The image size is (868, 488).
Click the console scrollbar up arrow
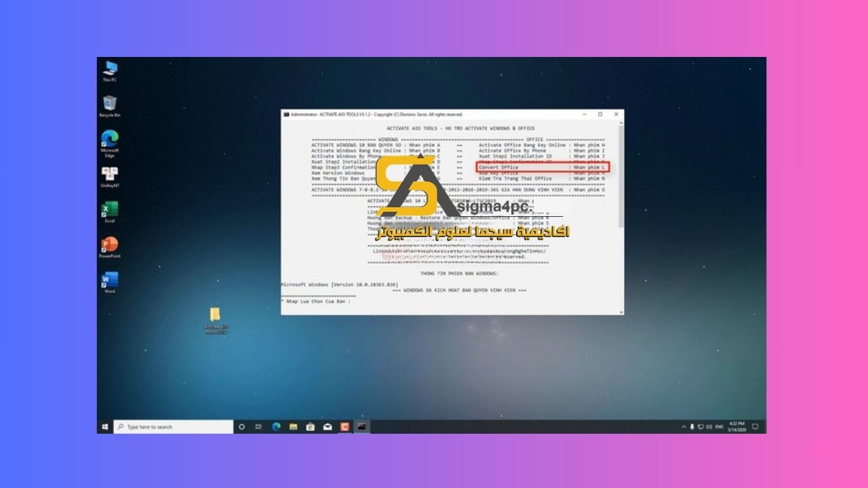pos(620,123)
